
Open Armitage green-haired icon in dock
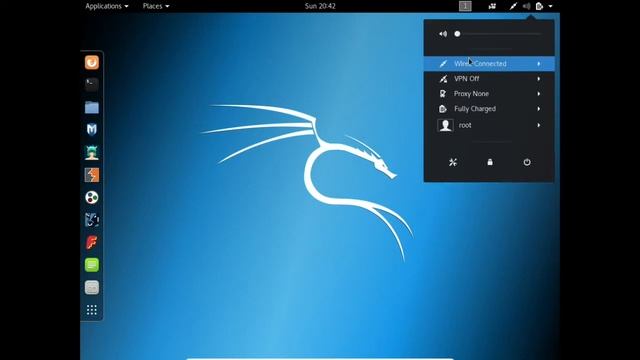[x=92, y=153]
